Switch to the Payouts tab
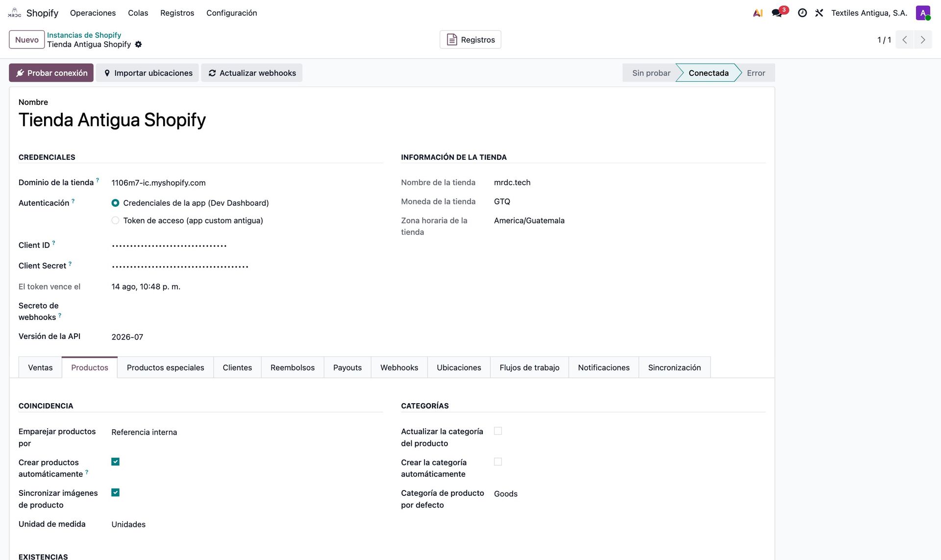The width and height of the screenshot is (941, 560). 347,367
